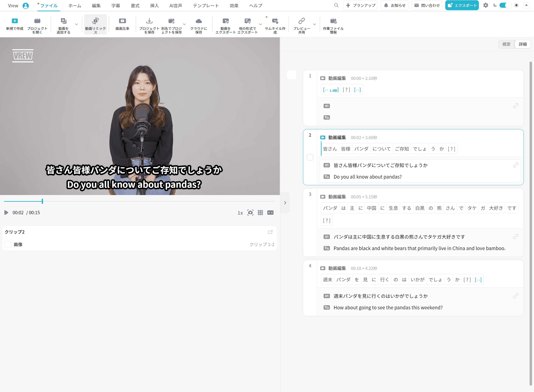
Task: Open dropdown next to 別名でプロジェクトを保存
Action: pyautogui.click(x=184, y=24)
